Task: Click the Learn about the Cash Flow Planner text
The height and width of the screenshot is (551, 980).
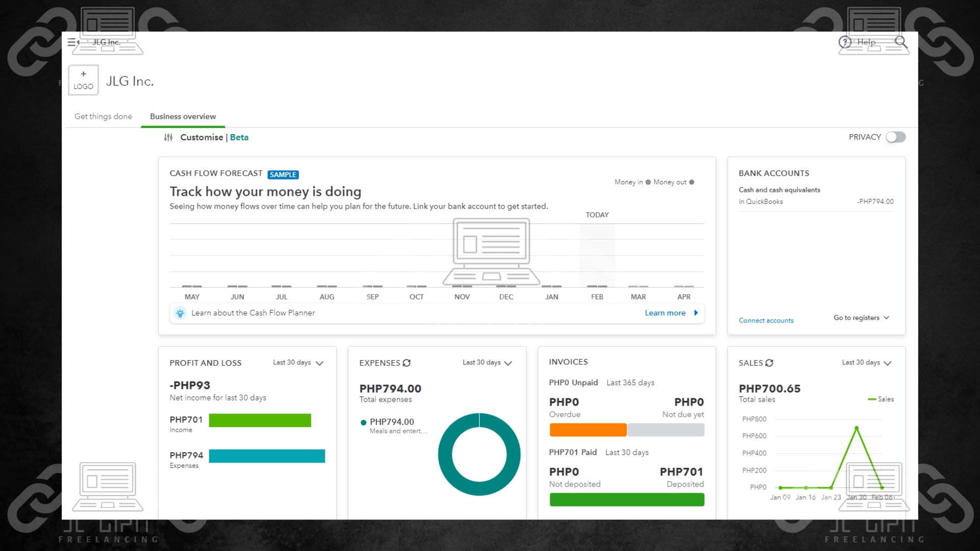Action: [253, 313]
